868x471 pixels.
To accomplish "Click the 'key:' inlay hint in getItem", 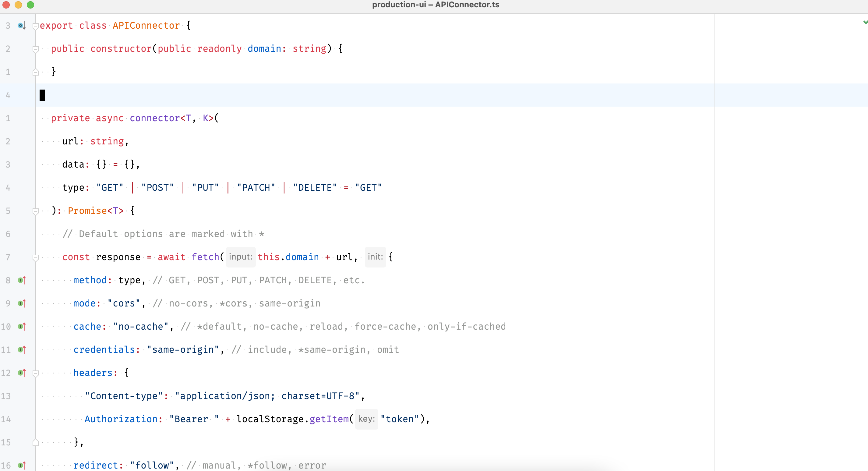I will (x=366, y=419).
